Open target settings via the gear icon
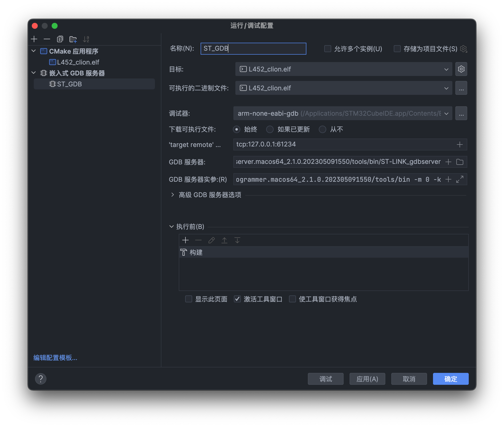504x427 pixels. [x=461, y=69]
